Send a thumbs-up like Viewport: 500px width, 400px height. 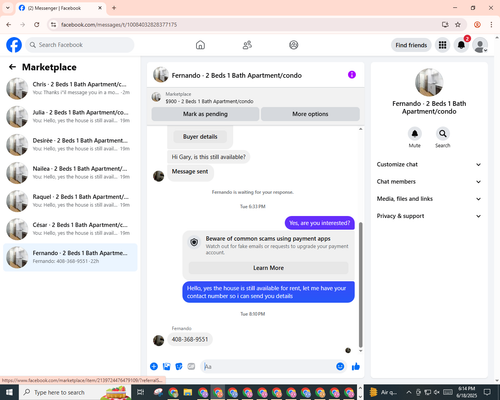[x=356, y=367]
